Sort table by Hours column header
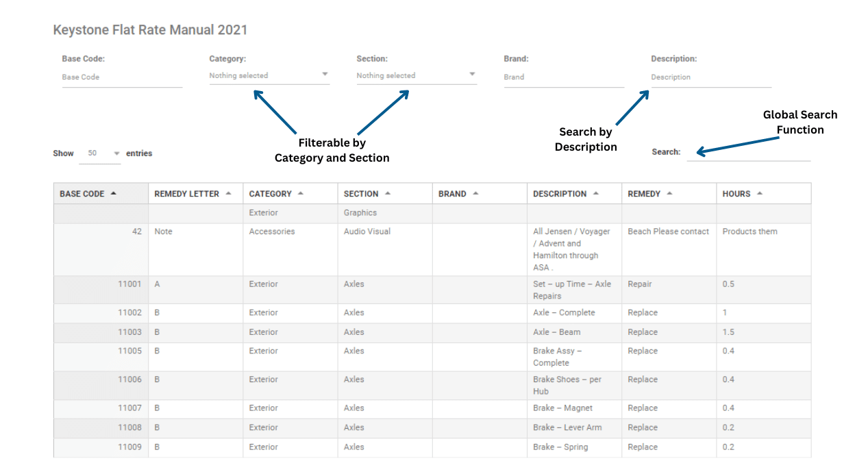The height and width of the screenshot is (474, 868). click(x=764, y=194)
